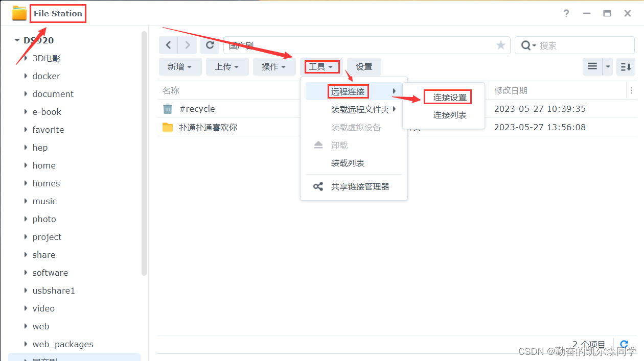Click the File Station folder logo
Viewport: 644px width, 361px height.
click(19, 13)
